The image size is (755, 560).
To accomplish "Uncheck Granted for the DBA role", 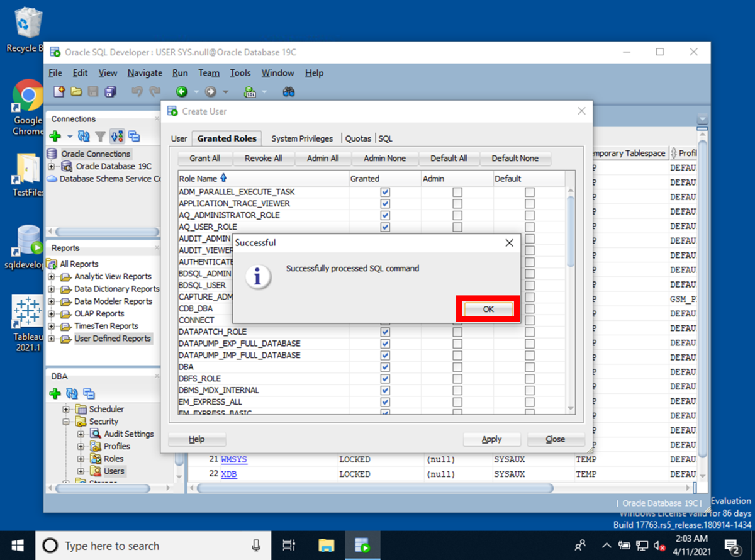I will pos(385,367).
